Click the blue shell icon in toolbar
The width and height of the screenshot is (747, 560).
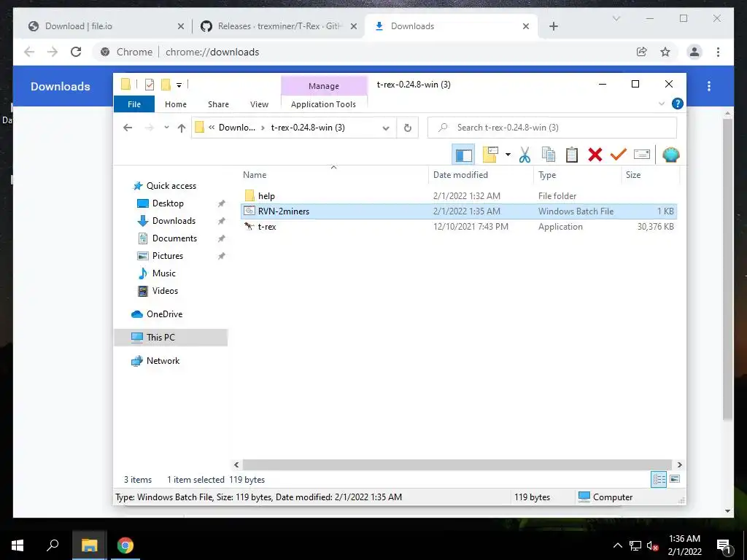click(x=671, y=155)
